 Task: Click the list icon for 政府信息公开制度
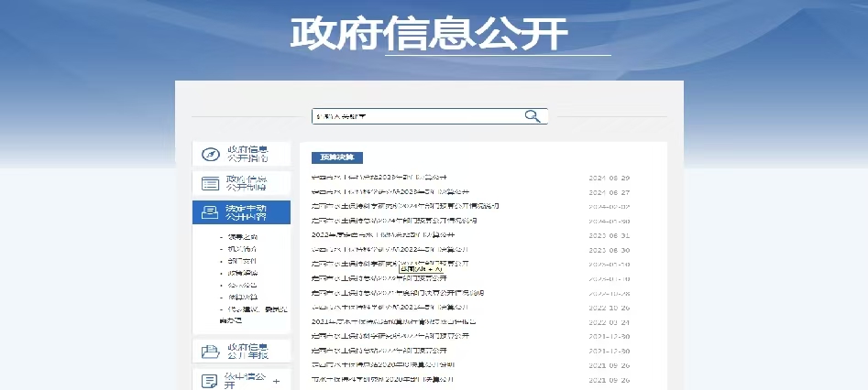210,183
